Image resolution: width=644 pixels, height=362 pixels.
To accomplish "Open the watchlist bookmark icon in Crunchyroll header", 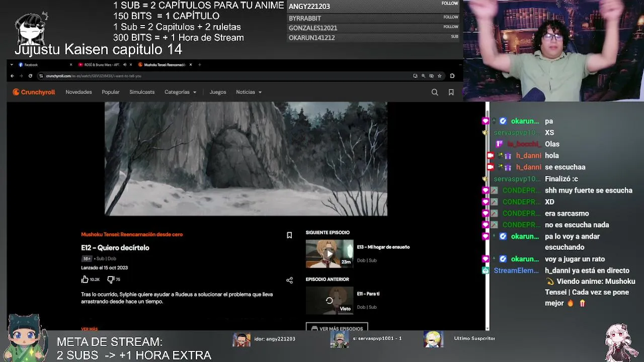I will [x=451, y=92].
